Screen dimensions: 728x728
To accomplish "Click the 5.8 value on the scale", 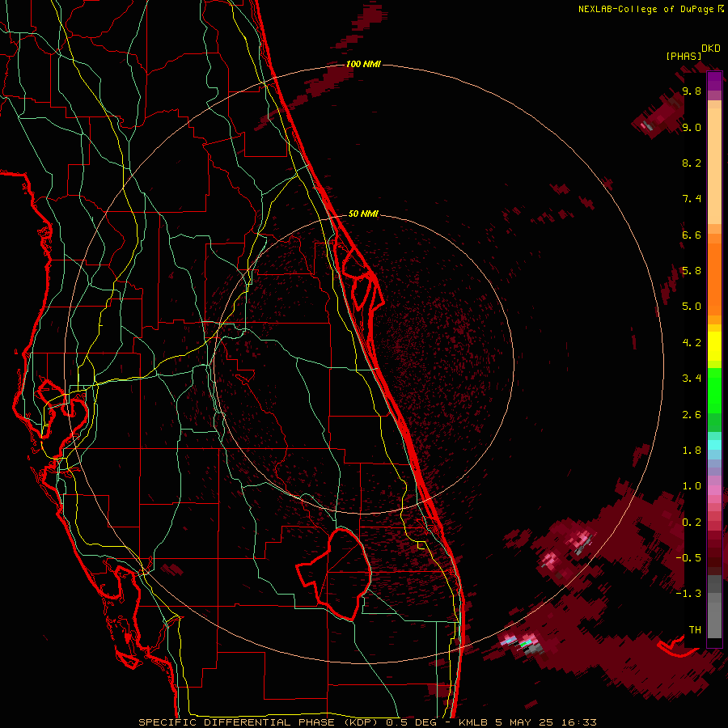I will pyautogui.click(x=692, y=271).
